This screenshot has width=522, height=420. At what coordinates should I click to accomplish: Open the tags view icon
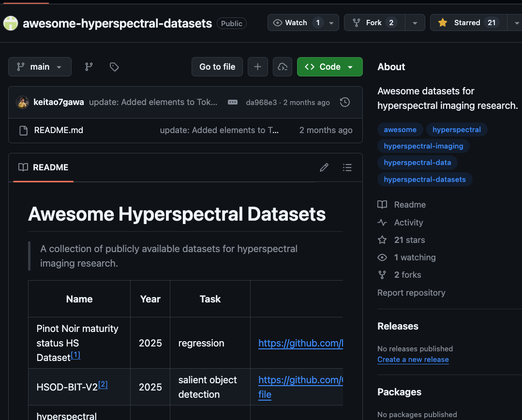coord(114,67)
